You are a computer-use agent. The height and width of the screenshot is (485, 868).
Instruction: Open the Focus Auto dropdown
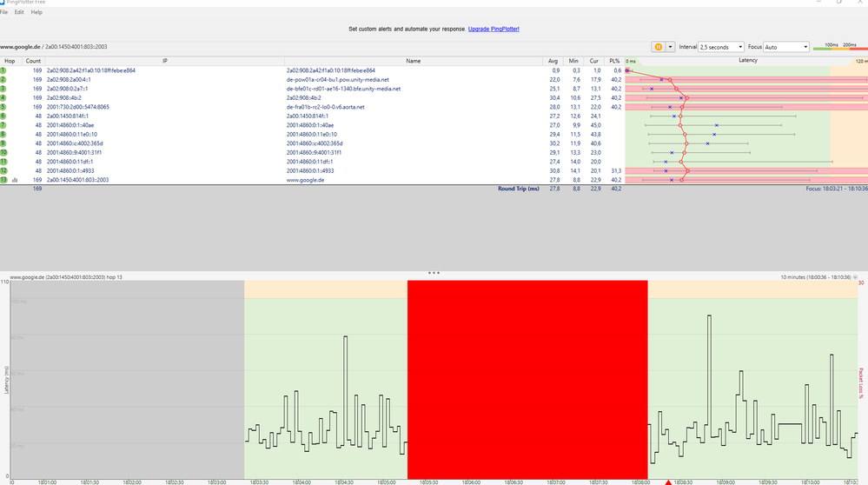pyautogui.click(x=786, y=47)
